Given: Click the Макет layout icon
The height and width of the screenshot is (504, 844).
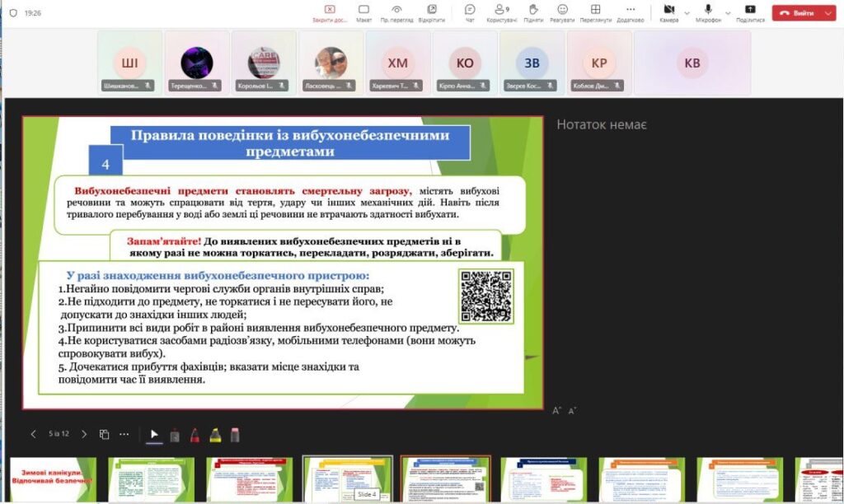Looking at the screenshot, I should (363, 12).
